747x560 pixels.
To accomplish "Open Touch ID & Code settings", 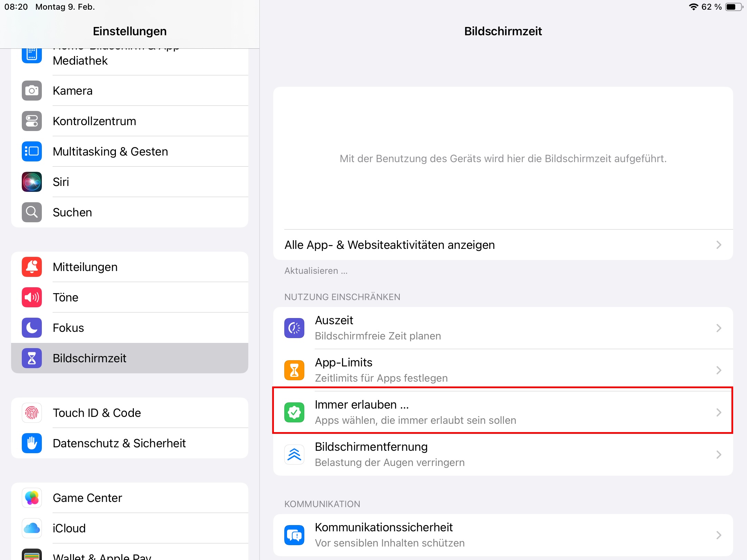I will [x=130, y=413].
